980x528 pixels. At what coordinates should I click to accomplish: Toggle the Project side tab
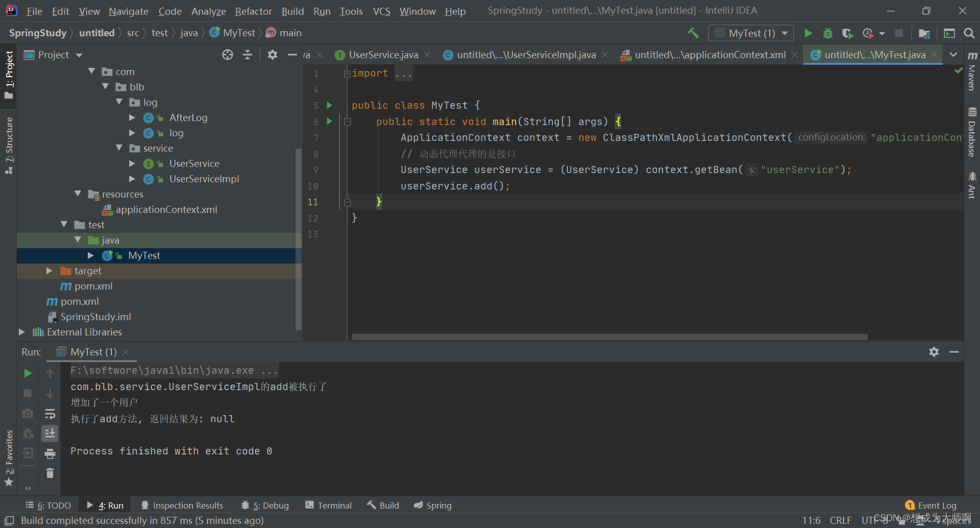tap(9, 75)
